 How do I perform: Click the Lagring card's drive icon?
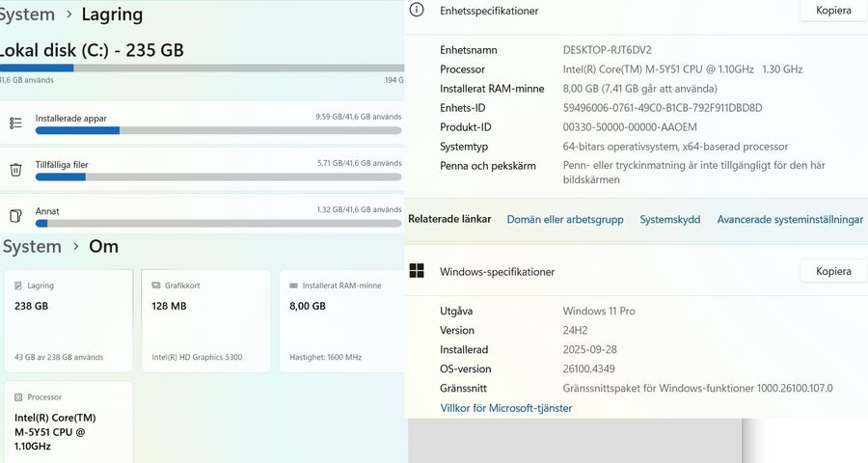(20, 286)
